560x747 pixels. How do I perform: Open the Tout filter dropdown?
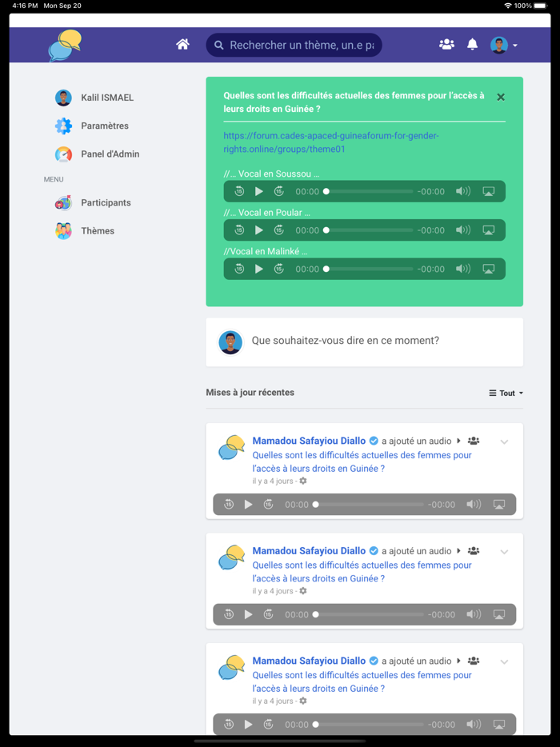(505, 393)
